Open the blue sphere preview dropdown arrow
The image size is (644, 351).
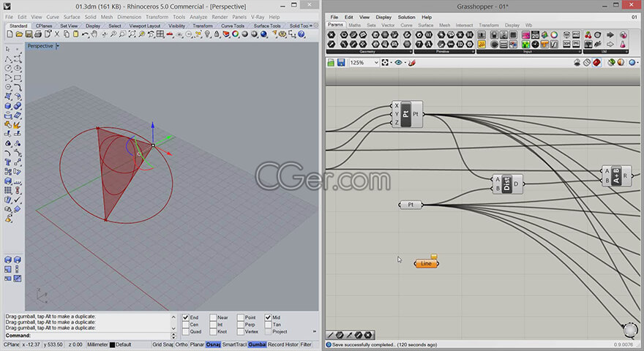pyautogui.click(x=638, y=63)
